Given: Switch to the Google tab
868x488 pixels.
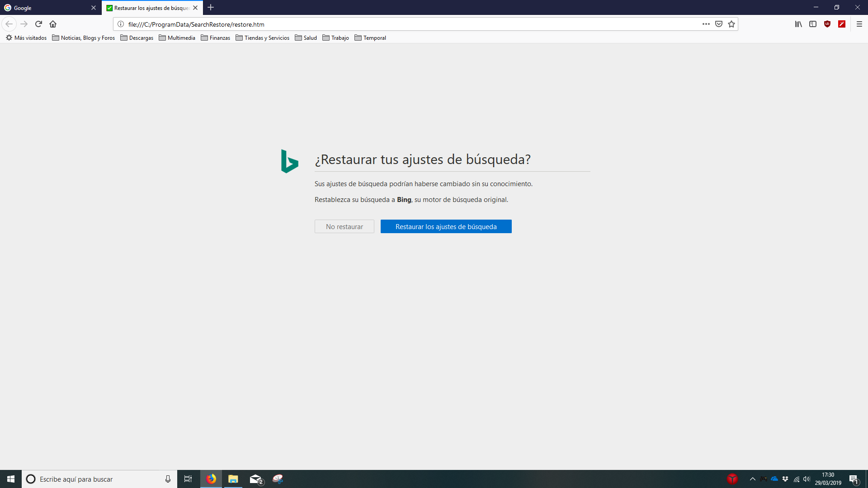Looking at the screenshot, I should coord(45,8).
